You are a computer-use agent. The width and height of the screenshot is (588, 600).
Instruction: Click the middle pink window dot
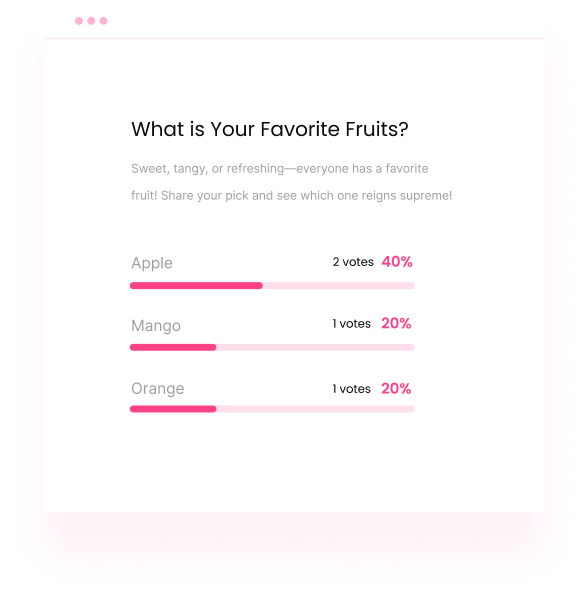[x=91, y=21]
